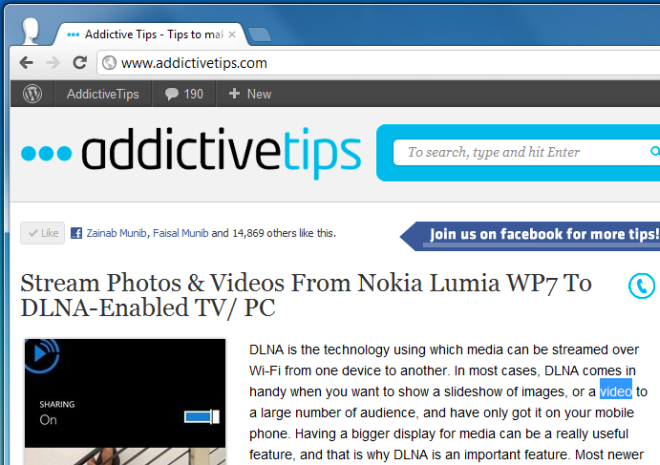660x465 pixels.
Task: Toggle the Sharing On switch in thumbnail
Action: [202, 417]
